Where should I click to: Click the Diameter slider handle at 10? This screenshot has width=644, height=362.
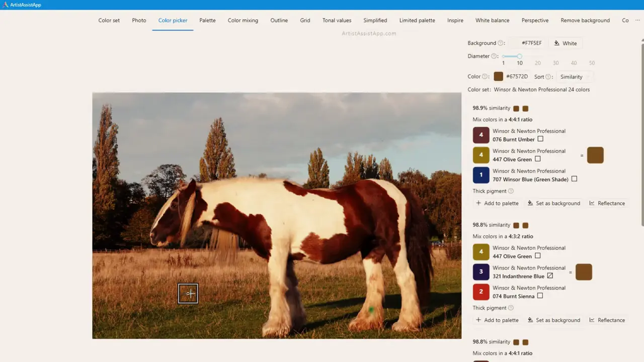pyautogui.click(x=519, y=56)
